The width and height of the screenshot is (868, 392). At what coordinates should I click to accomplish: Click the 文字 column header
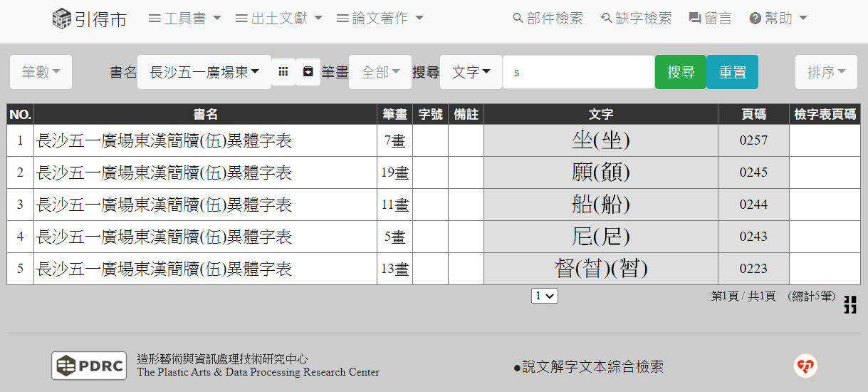click(601, 114)
